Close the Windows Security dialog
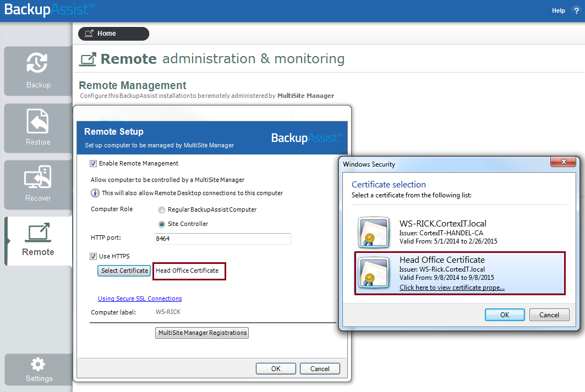Image resolution: width=585 pixels, height=392 pixels. point(564,162)
